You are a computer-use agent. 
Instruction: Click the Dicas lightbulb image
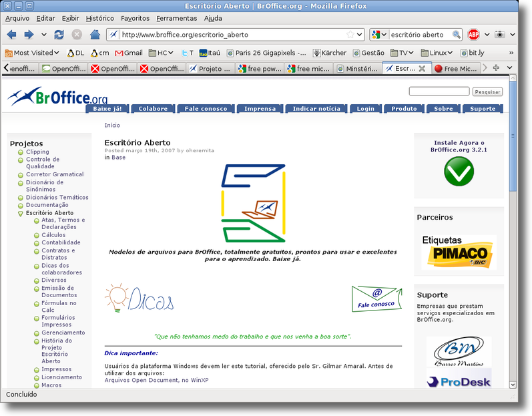140,298
